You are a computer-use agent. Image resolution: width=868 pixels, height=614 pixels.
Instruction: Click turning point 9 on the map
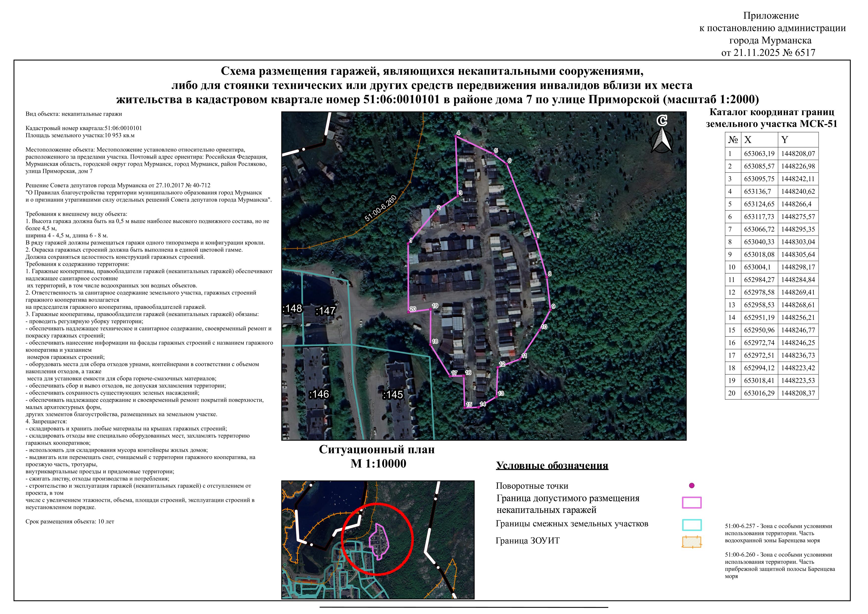click(x=551, y=310)
